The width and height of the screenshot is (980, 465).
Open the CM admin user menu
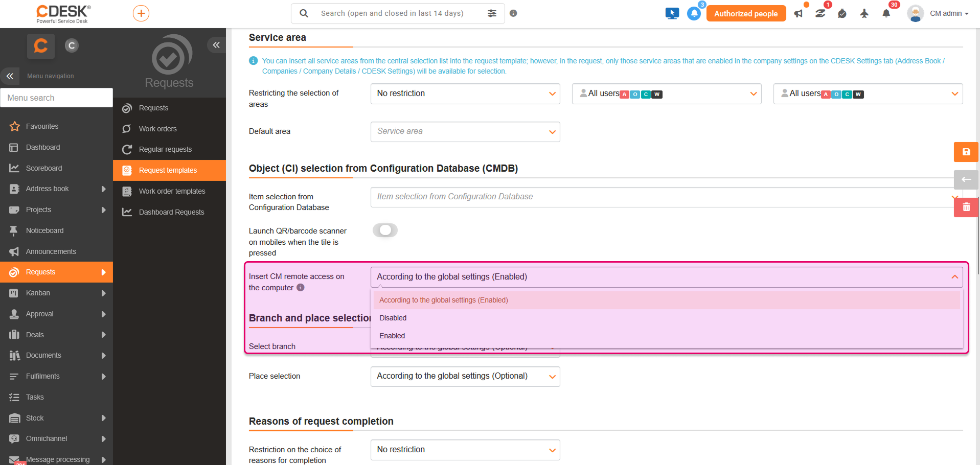[x=938, y=14]
